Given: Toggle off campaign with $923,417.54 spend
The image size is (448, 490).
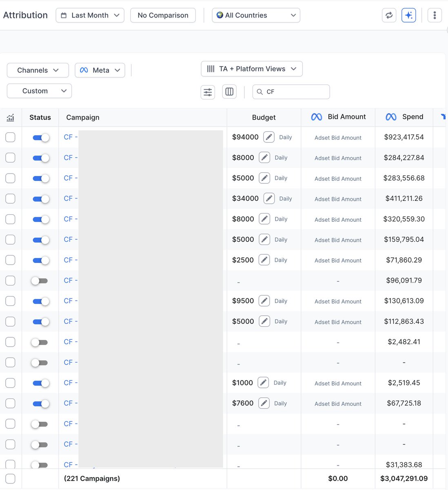Looking at the screenshot, I should coord(41,138).
